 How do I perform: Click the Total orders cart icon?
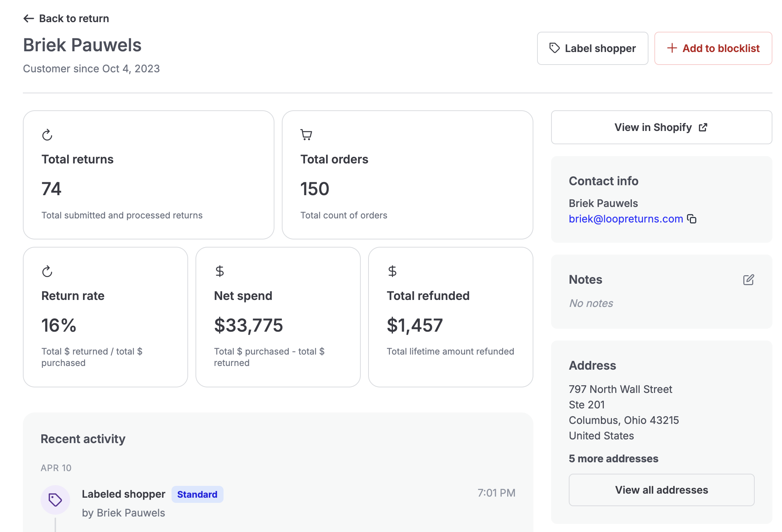pyautogui.click(x=306, y=135)
